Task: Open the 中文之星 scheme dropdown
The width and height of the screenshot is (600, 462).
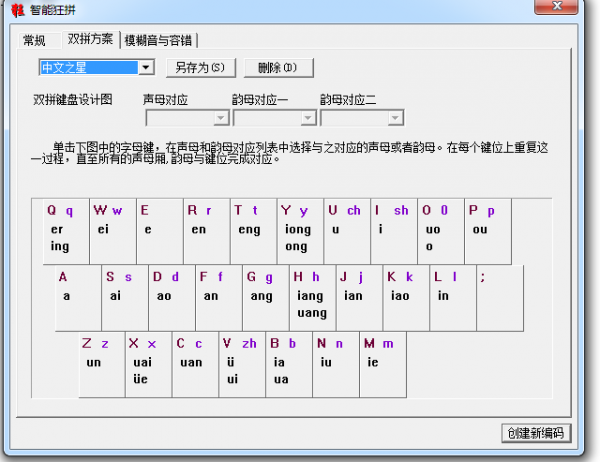Action: point(146,68)
